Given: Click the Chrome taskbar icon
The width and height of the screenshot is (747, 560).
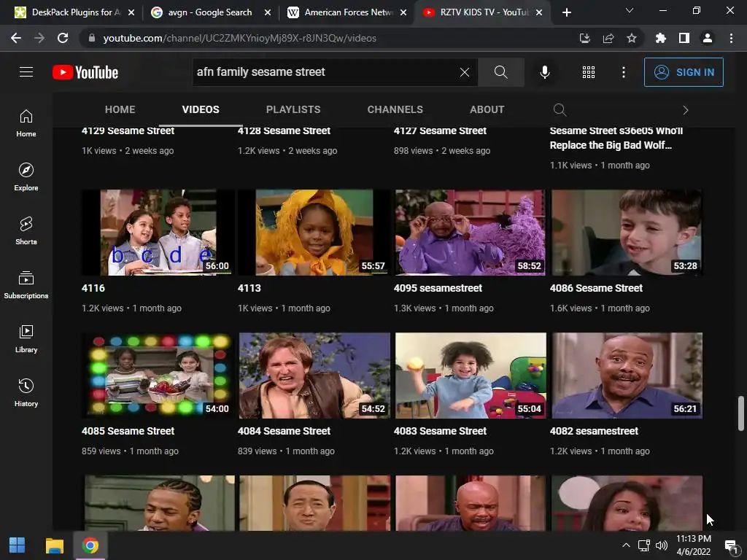Looking at the screenshot, I should click(90, 545).
